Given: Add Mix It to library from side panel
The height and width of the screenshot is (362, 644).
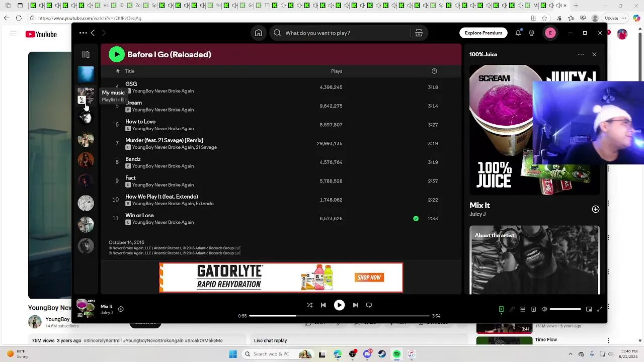Looking at the screenshot, I should click(596, 209).
